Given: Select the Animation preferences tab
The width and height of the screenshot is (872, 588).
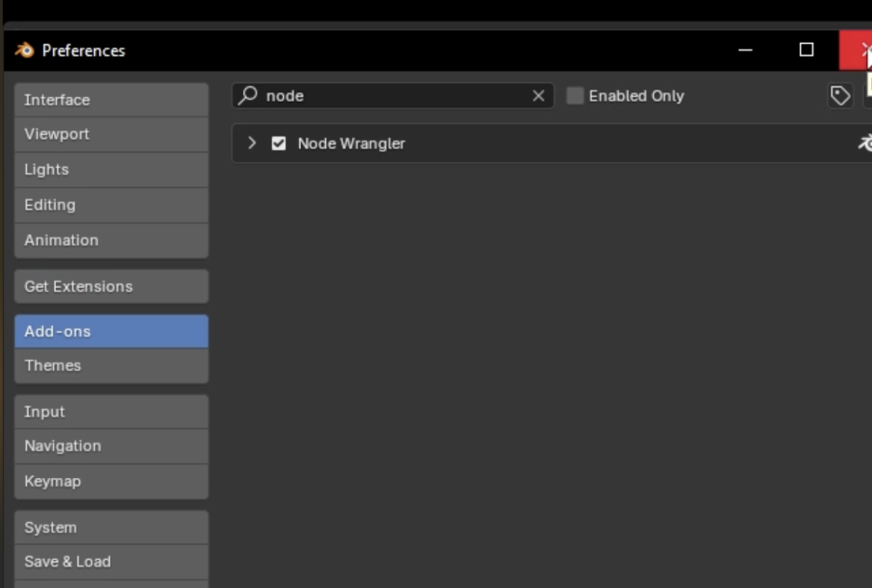Looking at the screenshot, I should (x=111, y=240).
